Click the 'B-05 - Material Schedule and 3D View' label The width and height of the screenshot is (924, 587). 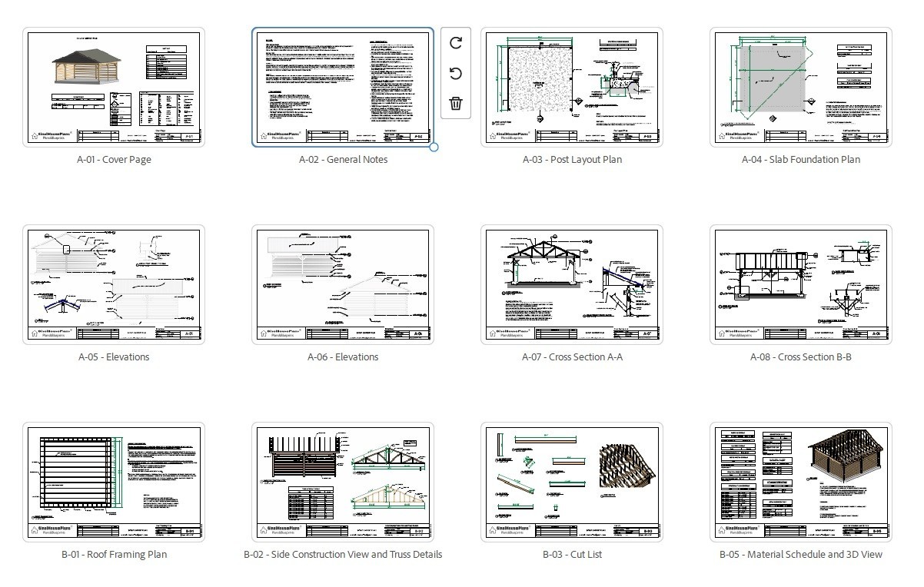click(801, 554)
